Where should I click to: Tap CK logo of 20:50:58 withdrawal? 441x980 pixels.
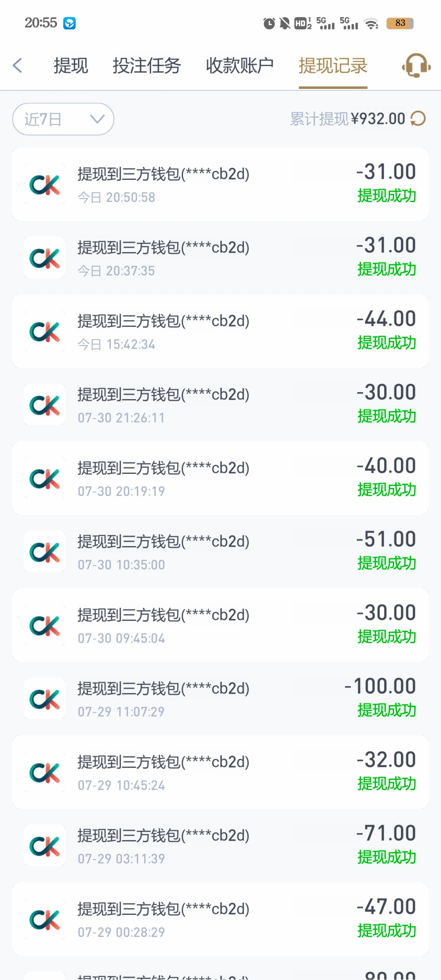pyautogui.click(x=44, y=184)
